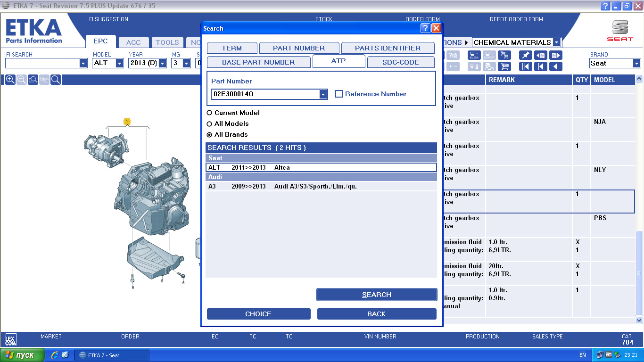The height and width of the screenshot is (362, 644).
Task: Switch to the PARTS IDENTIFIER tab
Action: click(x=388, y=48)
